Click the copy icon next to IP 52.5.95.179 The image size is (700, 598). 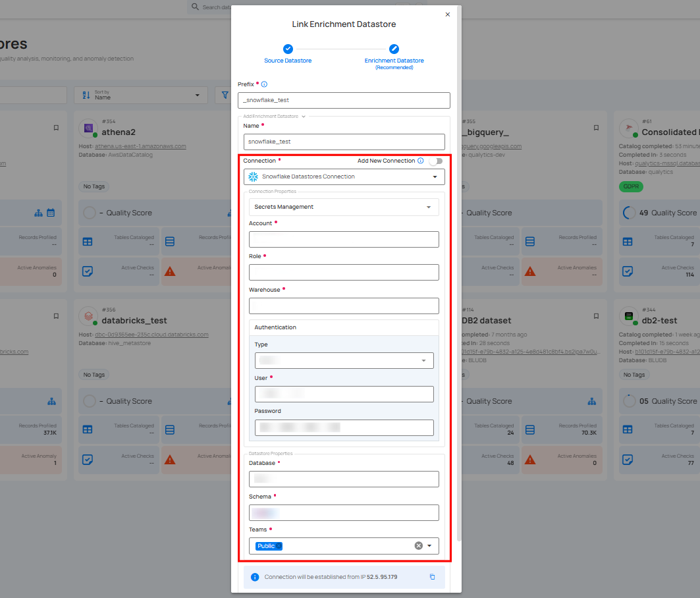click(x=433, y=577)
